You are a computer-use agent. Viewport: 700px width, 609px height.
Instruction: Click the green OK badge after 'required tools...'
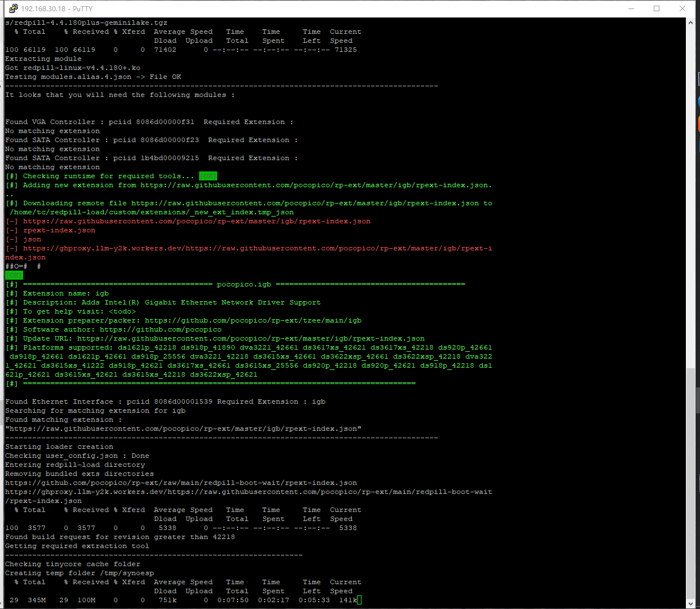point(208,176)
